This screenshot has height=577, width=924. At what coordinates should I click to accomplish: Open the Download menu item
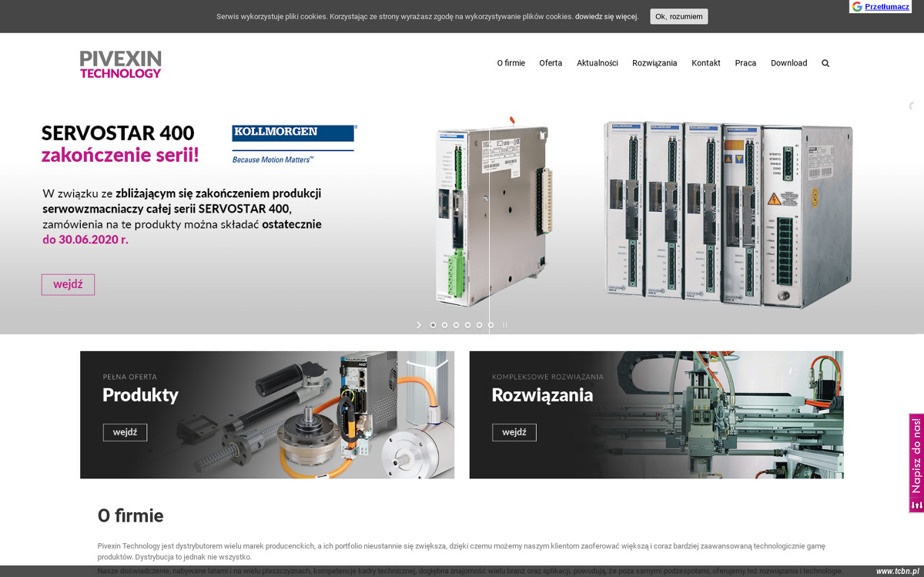[x=788, y=63]
